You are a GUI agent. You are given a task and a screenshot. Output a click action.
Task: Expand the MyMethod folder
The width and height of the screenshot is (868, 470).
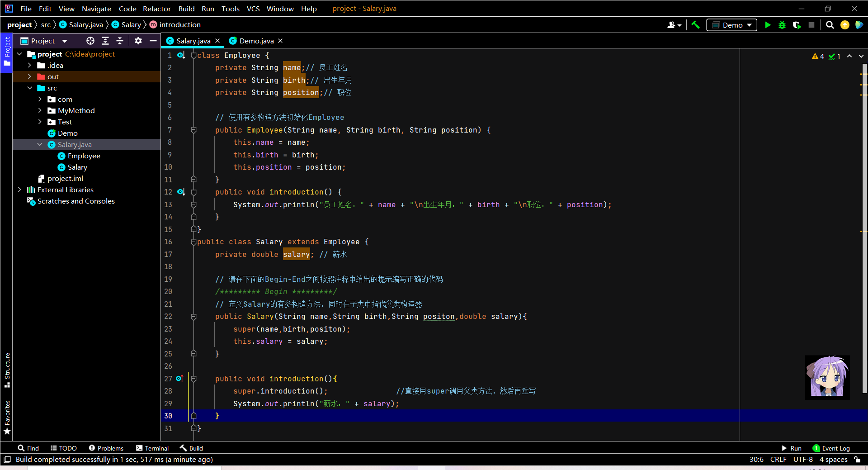pyautogui.click(x=40, y=110)
